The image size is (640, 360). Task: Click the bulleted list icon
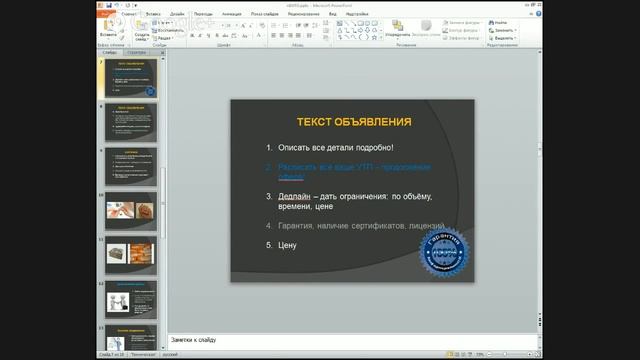coord(274,26)
